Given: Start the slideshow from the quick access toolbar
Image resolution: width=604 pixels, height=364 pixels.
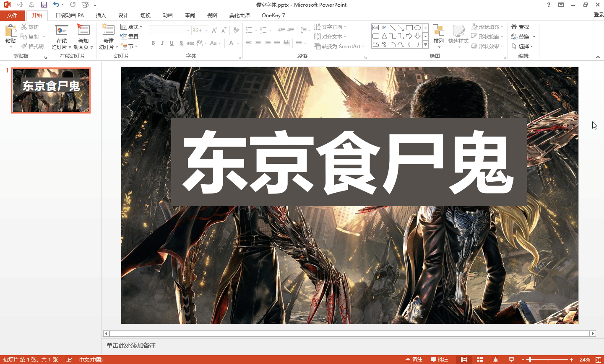Looking at the screenshot, I should tap(85, 5).
